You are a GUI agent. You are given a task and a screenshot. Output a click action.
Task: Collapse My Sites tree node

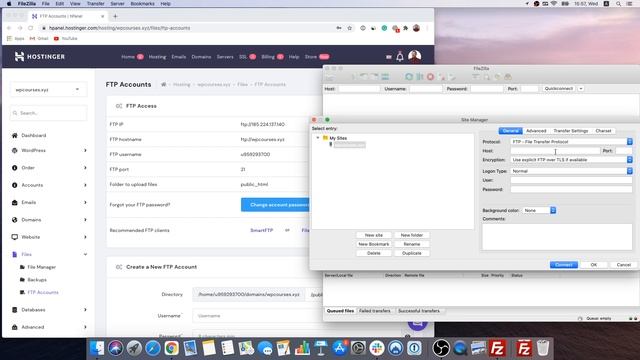[x=318, y=138]
